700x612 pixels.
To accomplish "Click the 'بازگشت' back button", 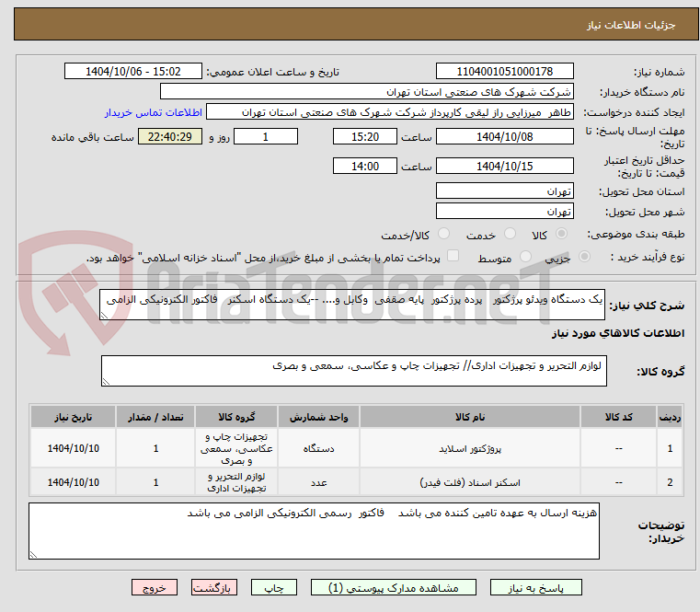I will [214, 587].
